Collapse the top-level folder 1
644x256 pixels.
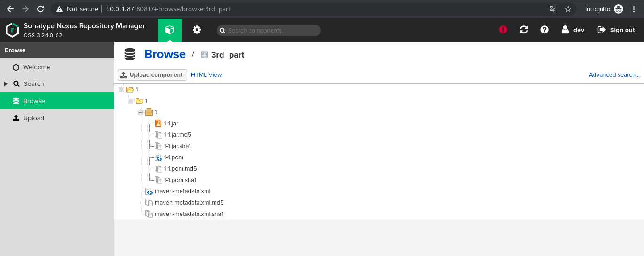point(121,89)
